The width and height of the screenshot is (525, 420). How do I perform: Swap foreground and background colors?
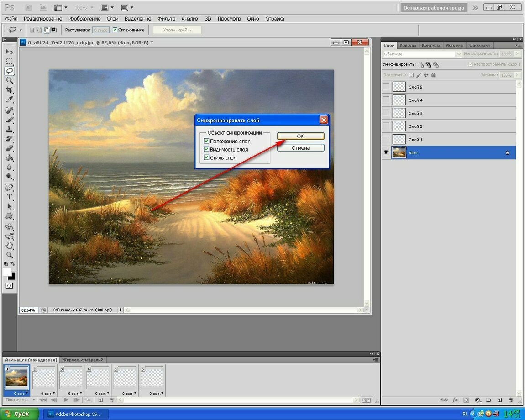point(13,263)
